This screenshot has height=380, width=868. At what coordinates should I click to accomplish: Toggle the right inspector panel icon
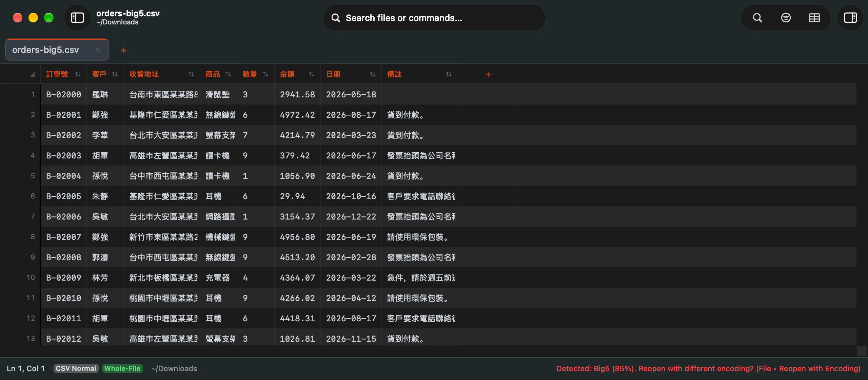coord(850,18)
